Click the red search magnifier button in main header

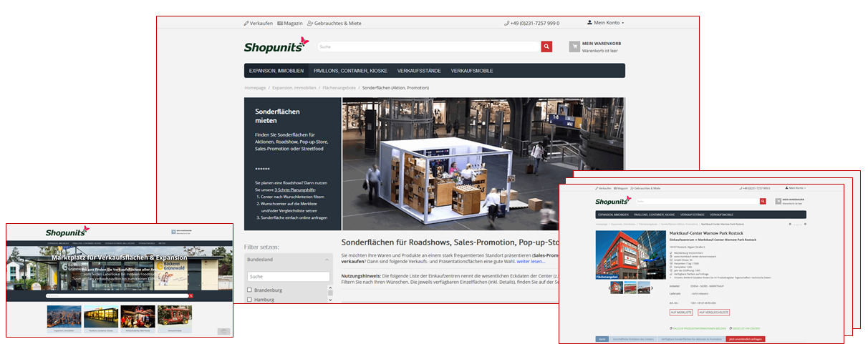(546, 47)
